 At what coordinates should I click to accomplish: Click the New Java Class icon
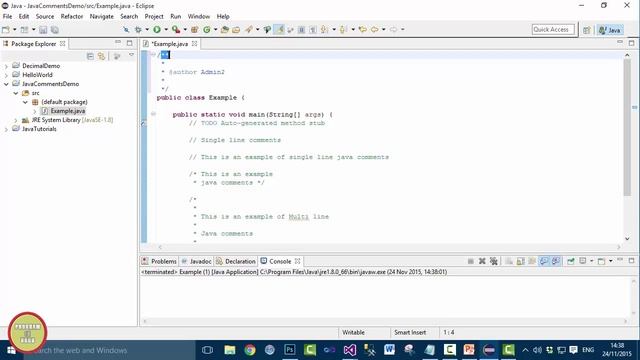pyautogui.click(x=207, y=30)
